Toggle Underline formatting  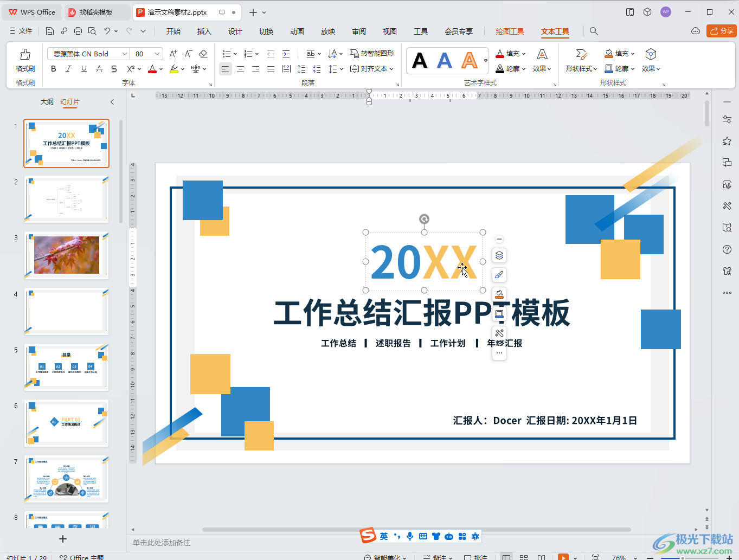(x=83, y=69)
